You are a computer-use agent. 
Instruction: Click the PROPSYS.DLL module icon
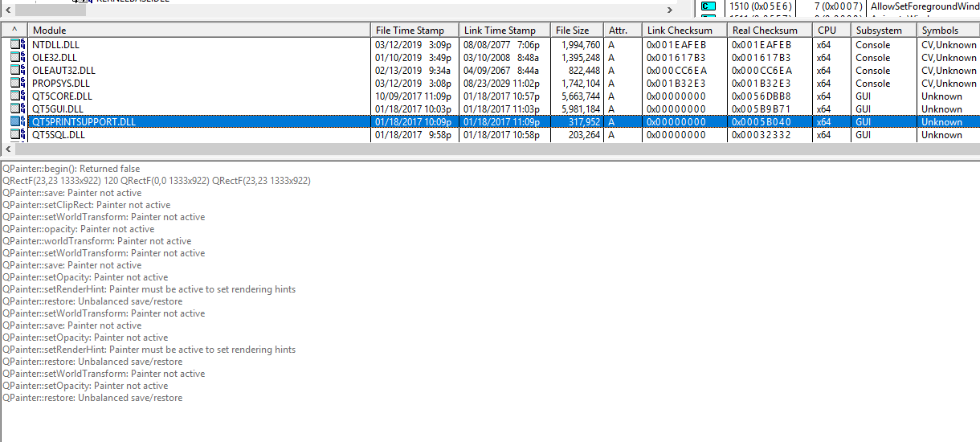(x=17, y=84)
